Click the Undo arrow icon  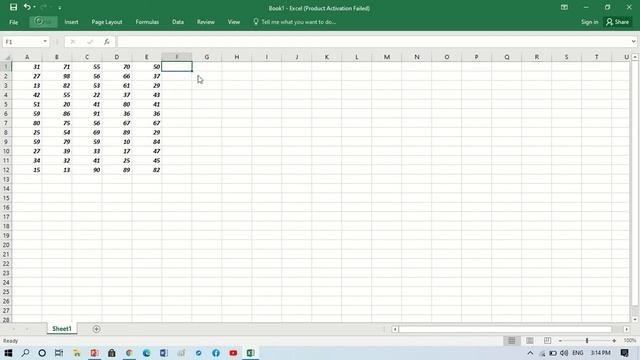(27, 7)
